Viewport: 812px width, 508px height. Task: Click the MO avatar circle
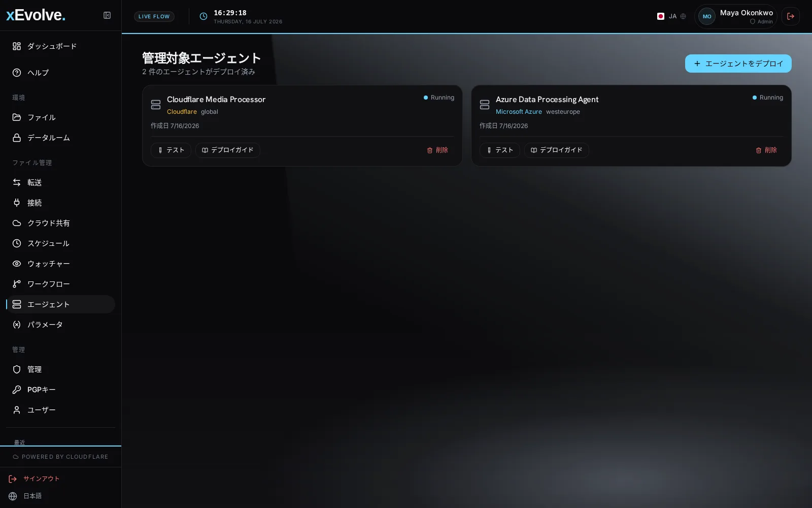pyautogui.click(x=707, y=16)
